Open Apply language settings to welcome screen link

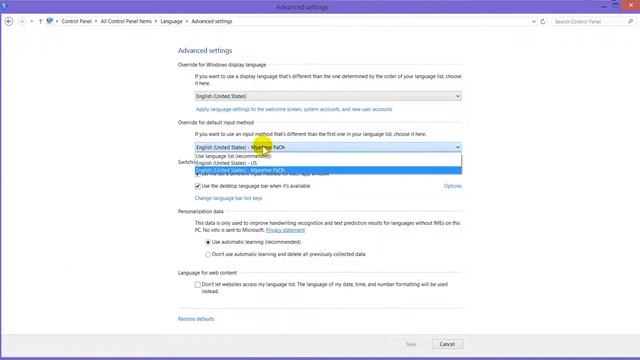pyautogui.click(x=294, y=109)
